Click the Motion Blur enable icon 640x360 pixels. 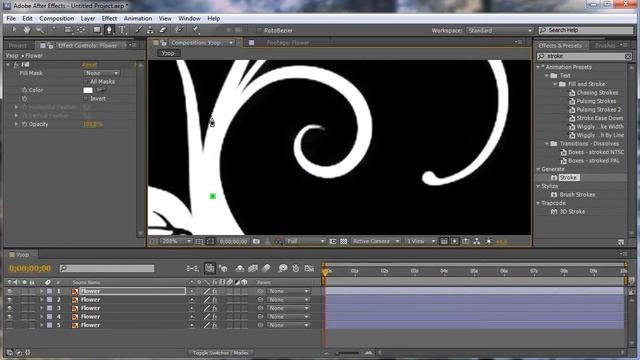pyautogui.click(x=266, y=268)
